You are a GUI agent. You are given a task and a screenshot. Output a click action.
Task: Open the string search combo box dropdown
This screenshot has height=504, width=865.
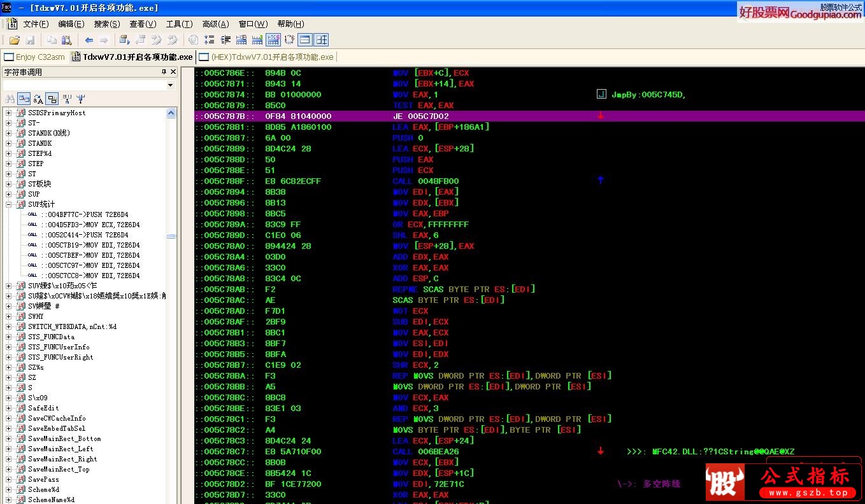point(171,85)
